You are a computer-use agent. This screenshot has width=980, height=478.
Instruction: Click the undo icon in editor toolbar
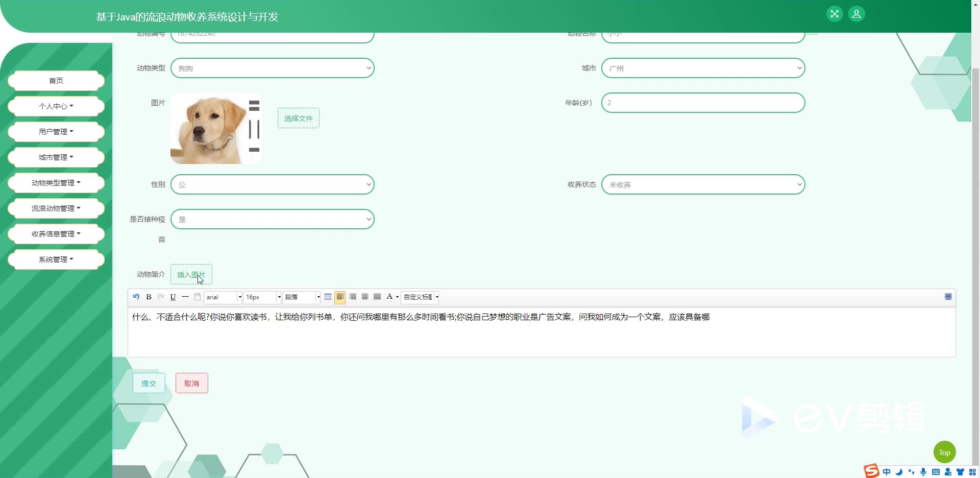tap(136, 297)
